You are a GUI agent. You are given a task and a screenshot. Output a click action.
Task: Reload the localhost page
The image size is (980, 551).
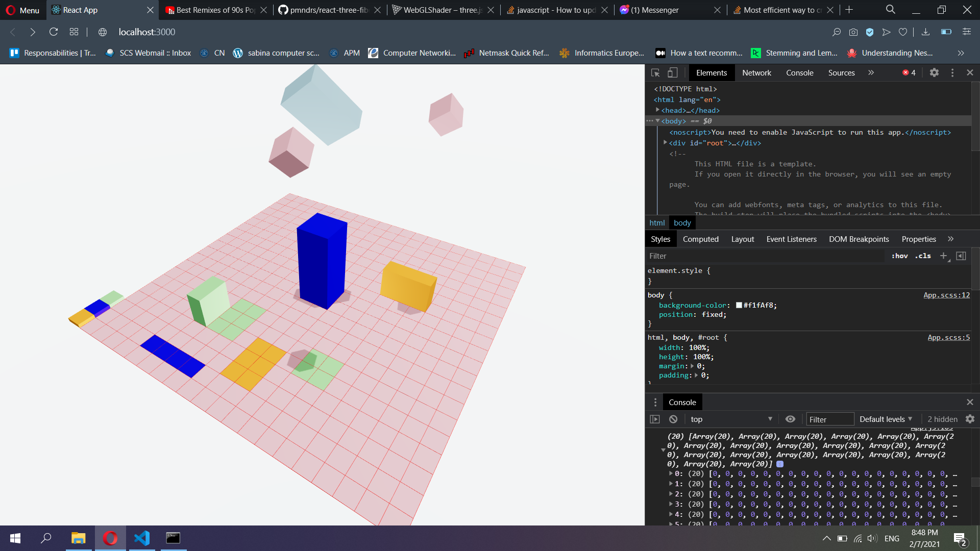coord(54,32)
